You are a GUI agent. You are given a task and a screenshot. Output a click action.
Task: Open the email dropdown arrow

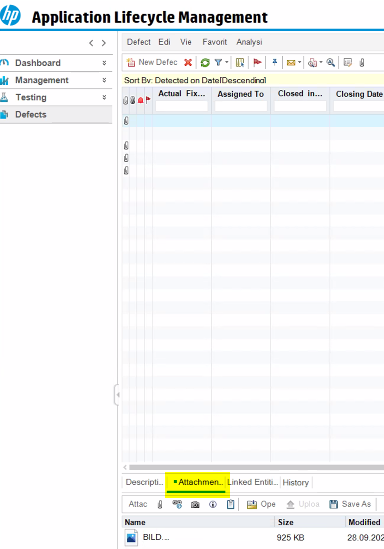click(x=299, y=62)
